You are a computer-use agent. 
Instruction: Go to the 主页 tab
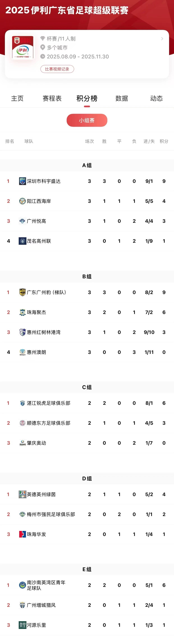click(17, 99)
